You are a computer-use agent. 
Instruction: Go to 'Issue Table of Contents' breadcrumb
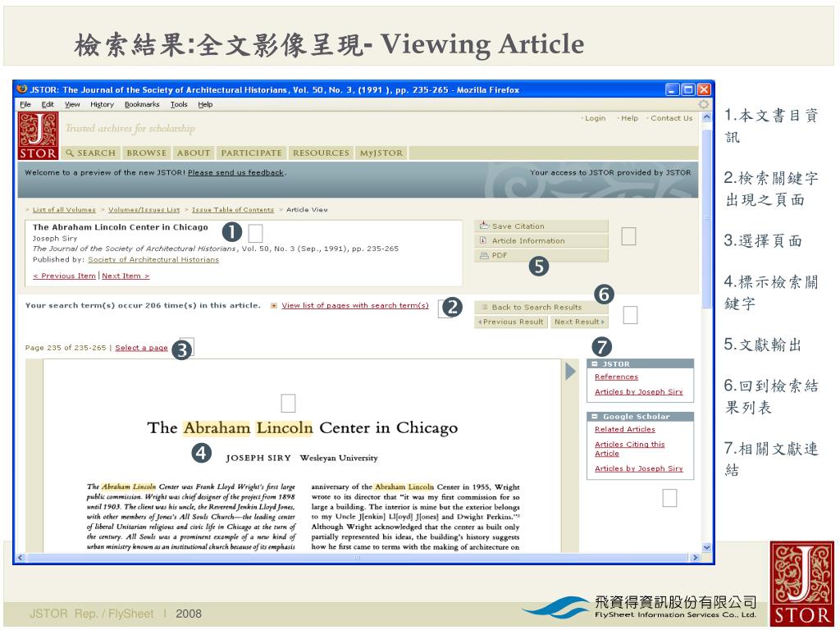[232, 209]
